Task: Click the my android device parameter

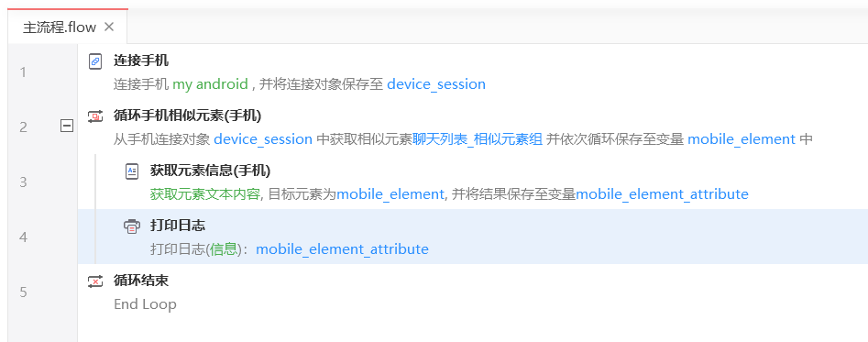Action: (x=211, y=84)
